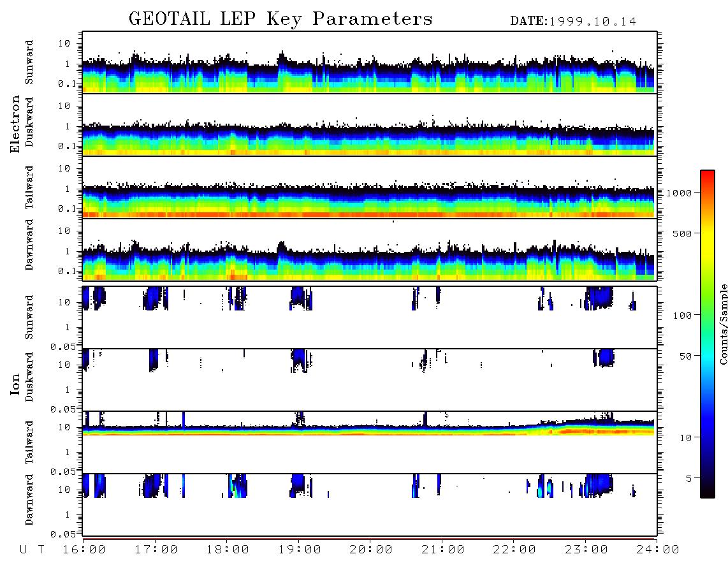
Task: Select the 17:00 time tick label
Action: pos(156,550)
